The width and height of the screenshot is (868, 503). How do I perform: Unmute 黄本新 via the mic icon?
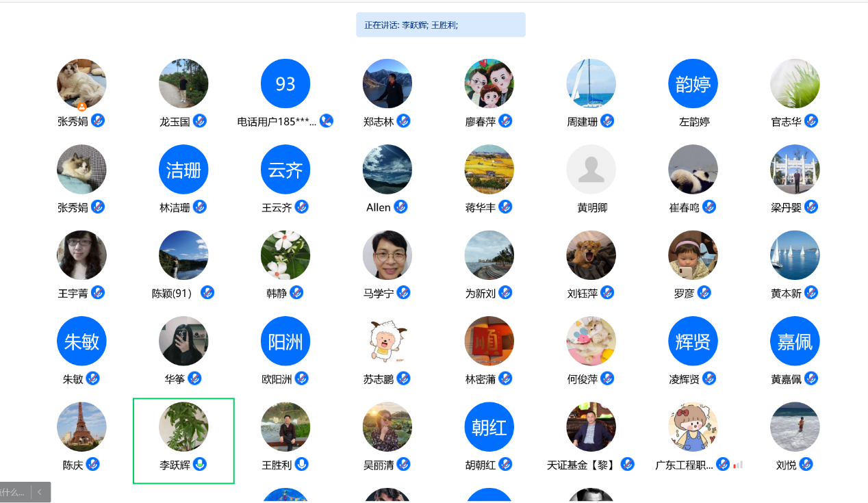point(811,293)
